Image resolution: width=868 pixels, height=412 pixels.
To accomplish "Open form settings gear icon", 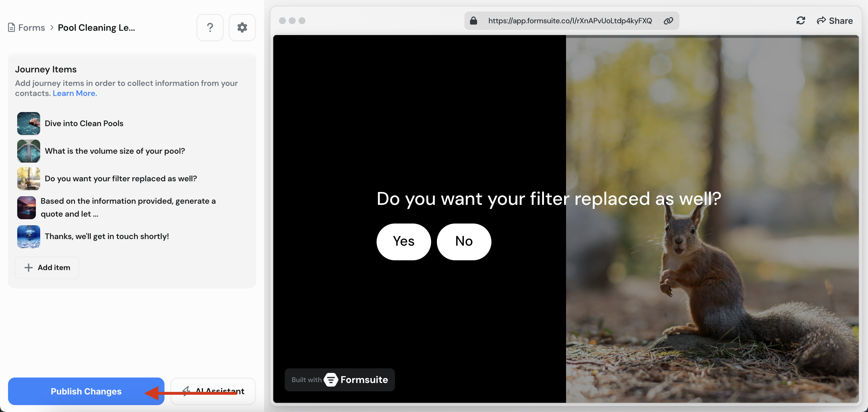I will [x=242, y=27].
